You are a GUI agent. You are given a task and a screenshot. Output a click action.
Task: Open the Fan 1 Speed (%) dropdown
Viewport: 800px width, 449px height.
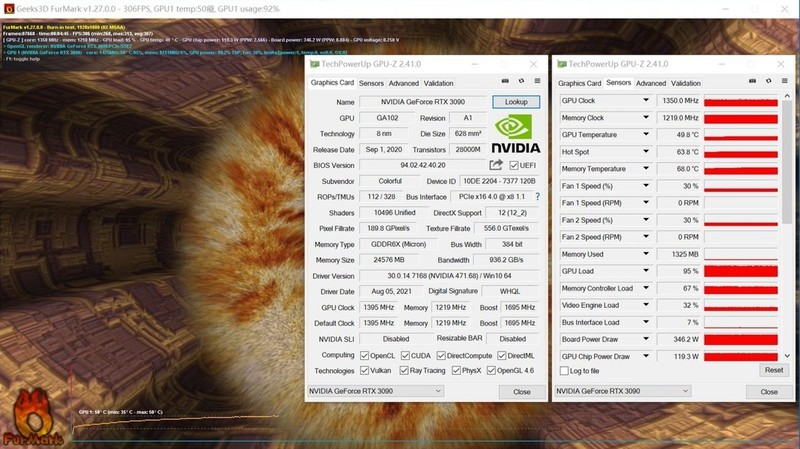pos(646,186)
